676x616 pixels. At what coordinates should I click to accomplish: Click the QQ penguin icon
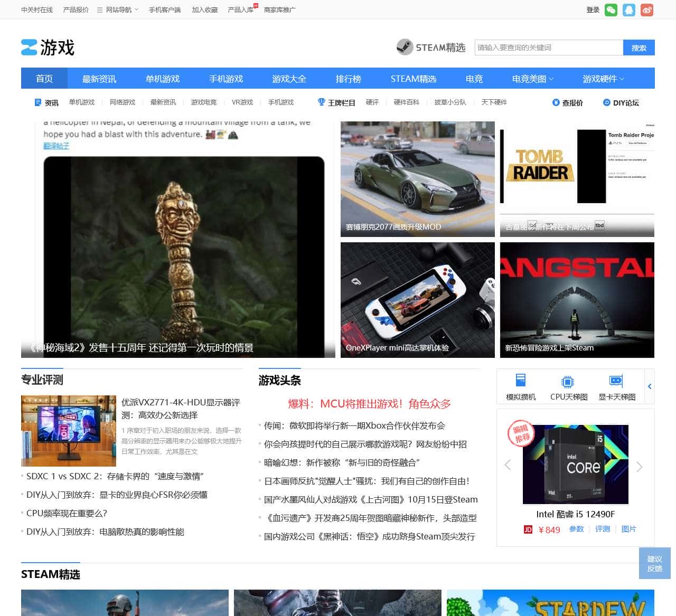point(629,10)
